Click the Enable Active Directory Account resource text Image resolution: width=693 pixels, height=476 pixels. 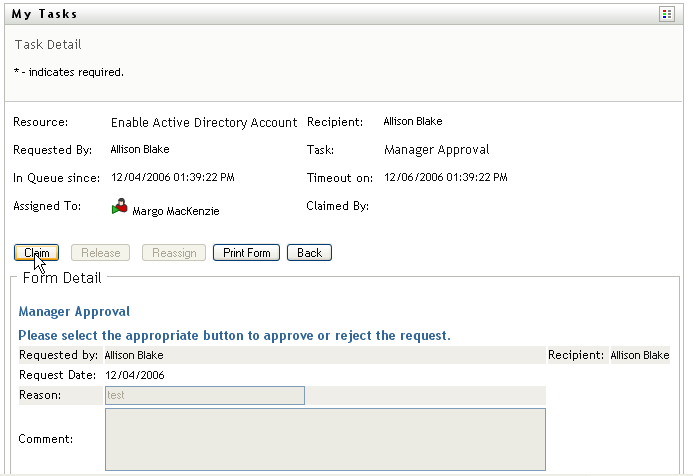pos(204,123)
